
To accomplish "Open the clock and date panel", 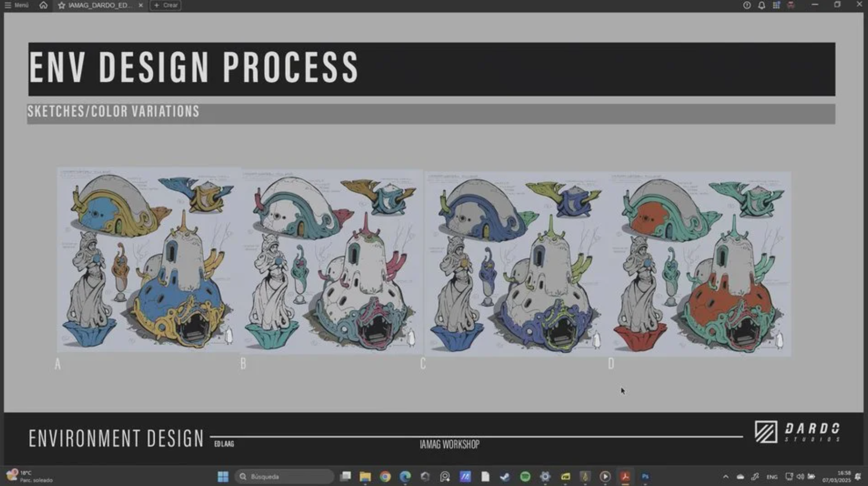I will point(836,477).
